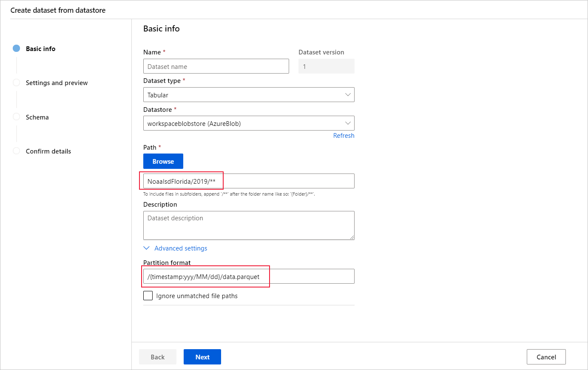Click the Confirm details step circle
This screenshot has width=588, height=370.
click(x=17, y=151)
